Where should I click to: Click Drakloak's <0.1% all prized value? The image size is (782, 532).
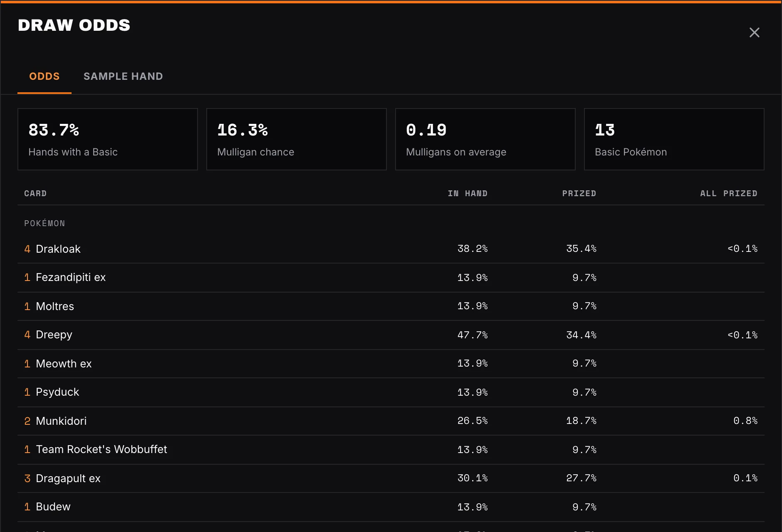742,249
